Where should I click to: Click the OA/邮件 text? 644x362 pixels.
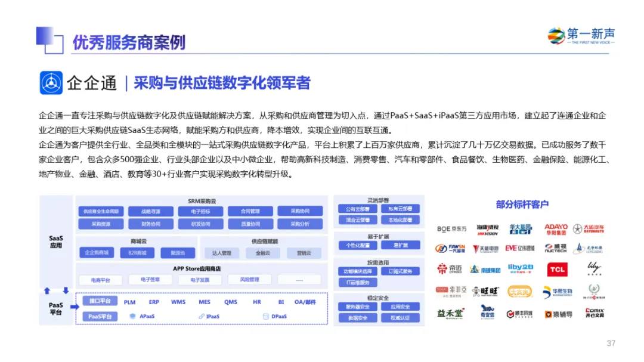pos(305,302)
